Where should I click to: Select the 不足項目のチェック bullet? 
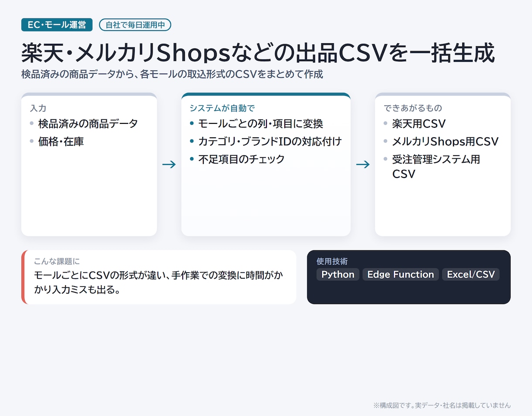pyautogui.click(x=241, y=159)
